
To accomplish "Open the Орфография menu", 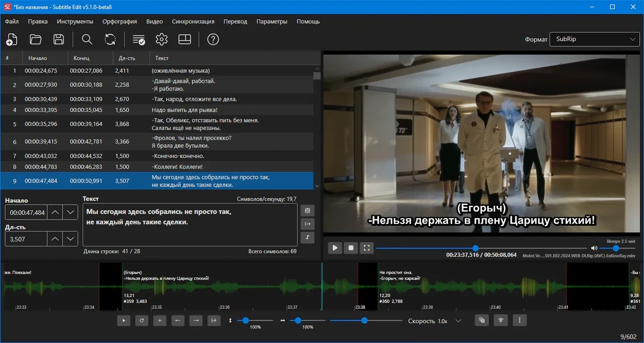I will [x=119, y=21].
